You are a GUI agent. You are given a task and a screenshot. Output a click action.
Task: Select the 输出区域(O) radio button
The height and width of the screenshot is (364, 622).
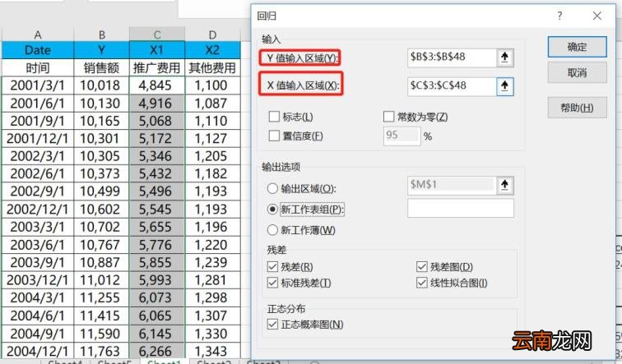tap(272, 188)
